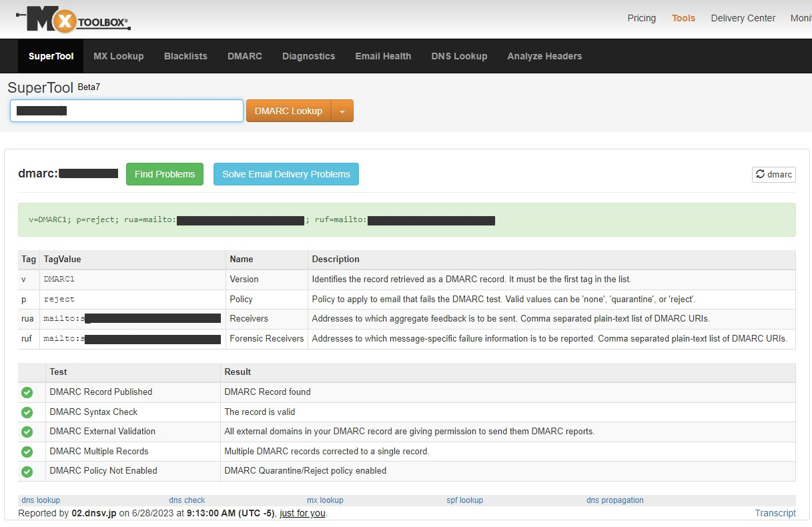Click the policy tag description text
The height and width of the screenshot is (527, 812).
tap(504, 300)
